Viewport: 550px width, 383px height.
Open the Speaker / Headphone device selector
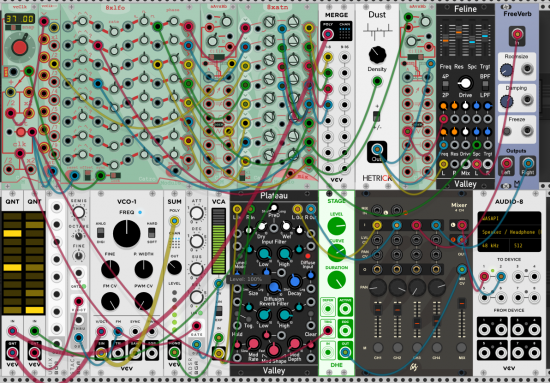tap(509, 232)
